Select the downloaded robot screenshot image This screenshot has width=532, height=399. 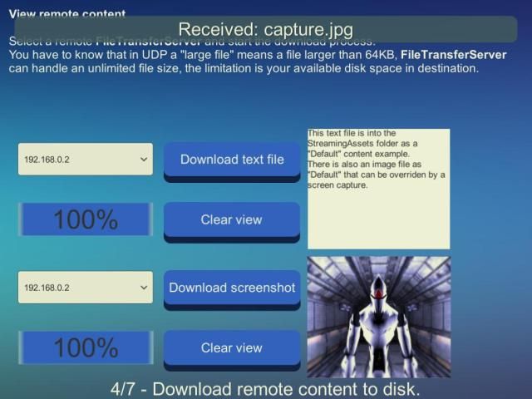378,317
